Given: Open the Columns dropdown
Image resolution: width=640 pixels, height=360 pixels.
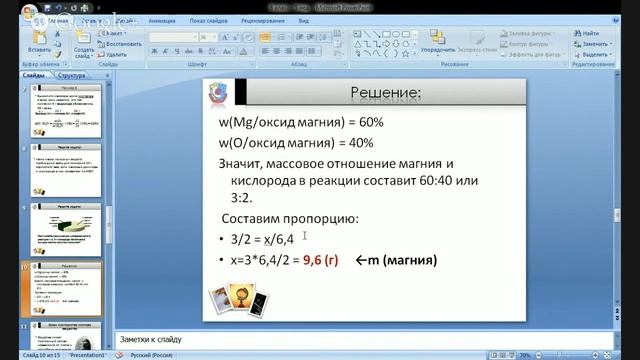Looking at the screenshot, I should (313, 51).
